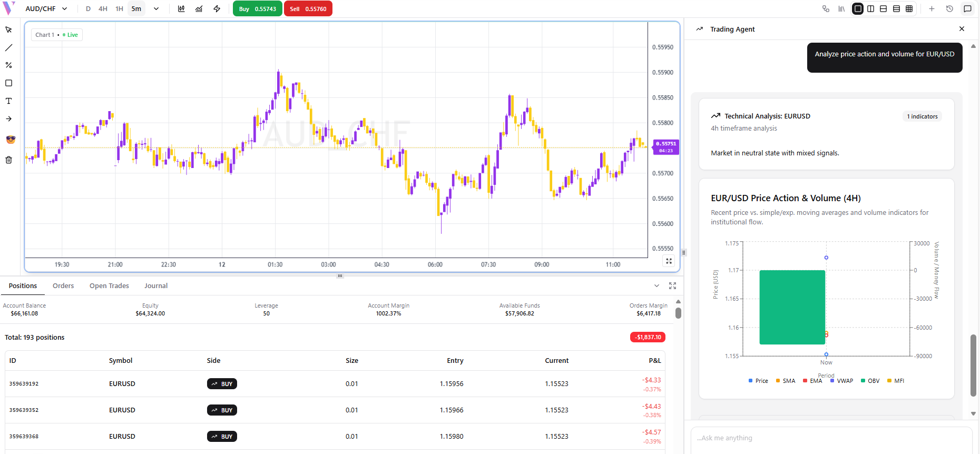Click the Trading Agent panel scrollbar
Screen dimensions: 980x454
[x=973, y=365]
